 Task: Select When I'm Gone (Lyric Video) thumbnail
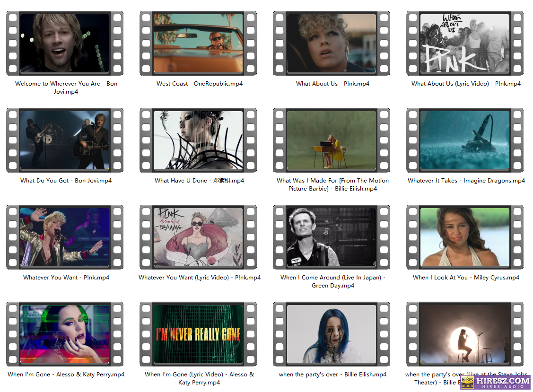tap(198, 334)
